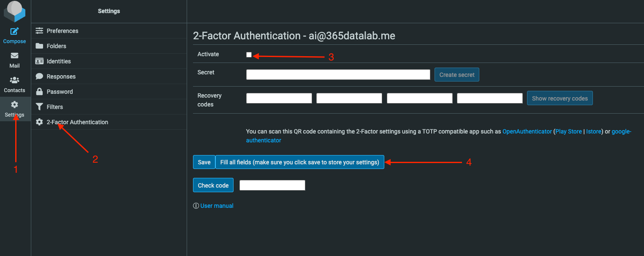Open the Identities settings section
The height and width of the screenshot is (256, 644).
coord(109,61)
